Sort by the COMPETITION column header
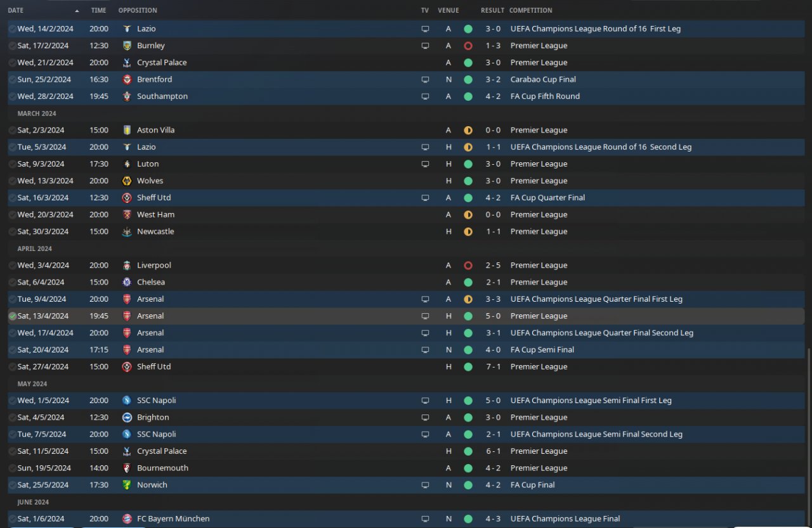 click(x=530, y=10)
